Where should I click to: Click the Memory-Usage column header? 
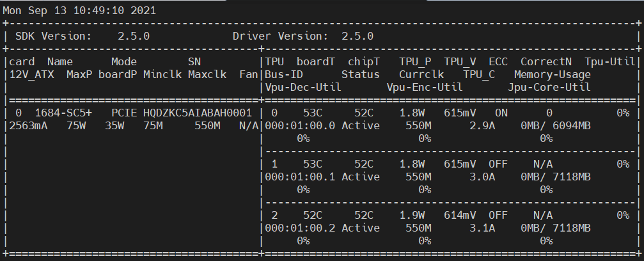[553, 74]
